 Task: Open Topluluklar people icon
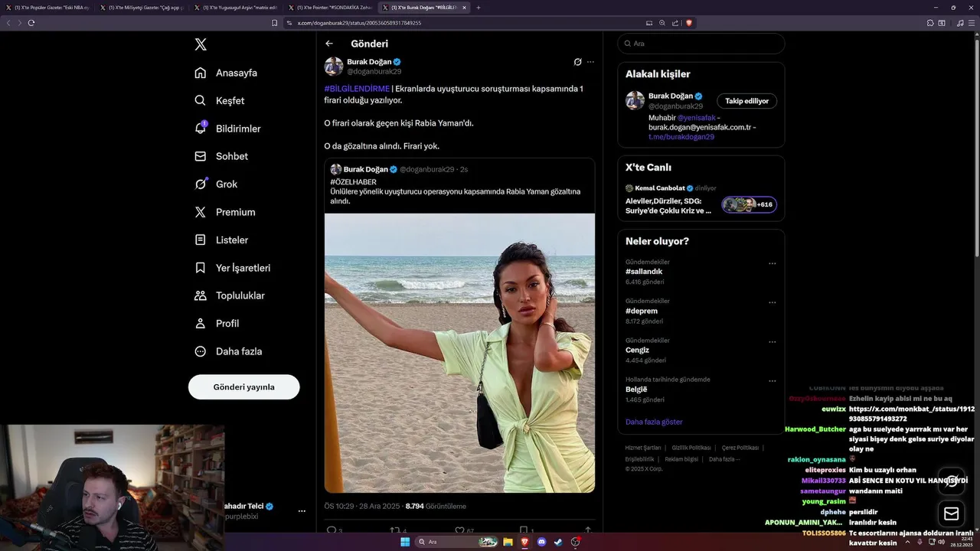pyautogui.click(x=201, y=295)
